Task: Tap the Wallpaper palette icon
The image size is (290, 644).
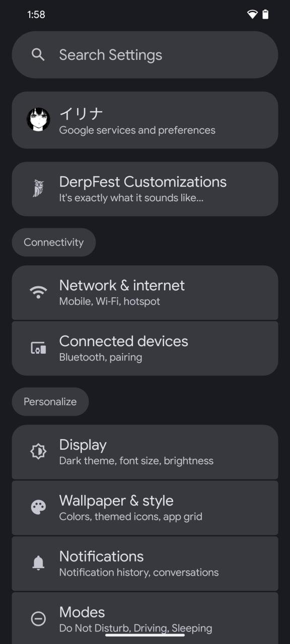Action: point(38,508)
